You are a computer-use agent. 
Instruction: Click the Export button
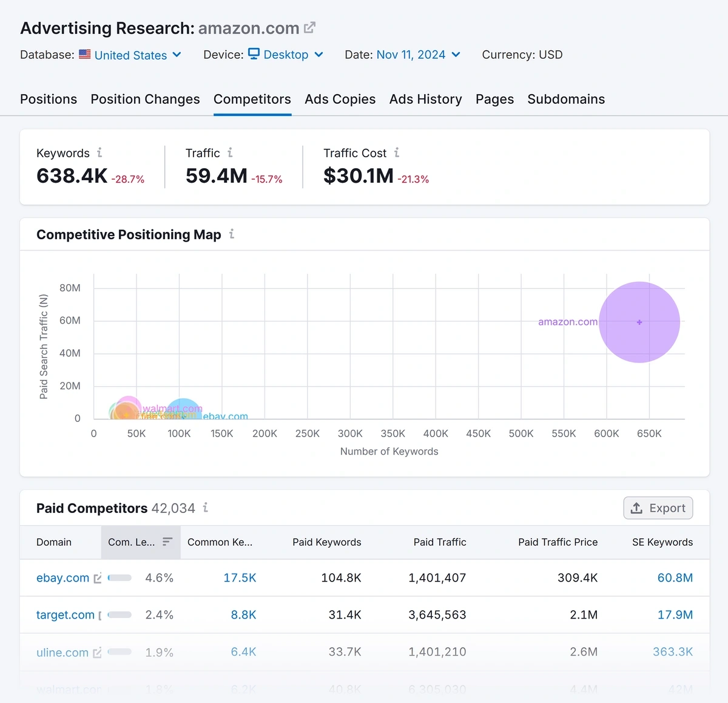(x=658, y=508)
